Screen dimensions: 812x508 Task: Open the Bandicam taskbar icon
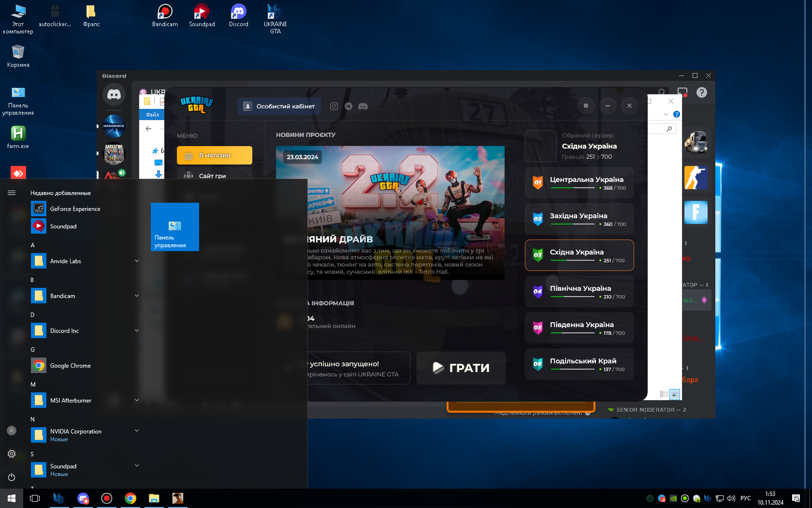107,498
